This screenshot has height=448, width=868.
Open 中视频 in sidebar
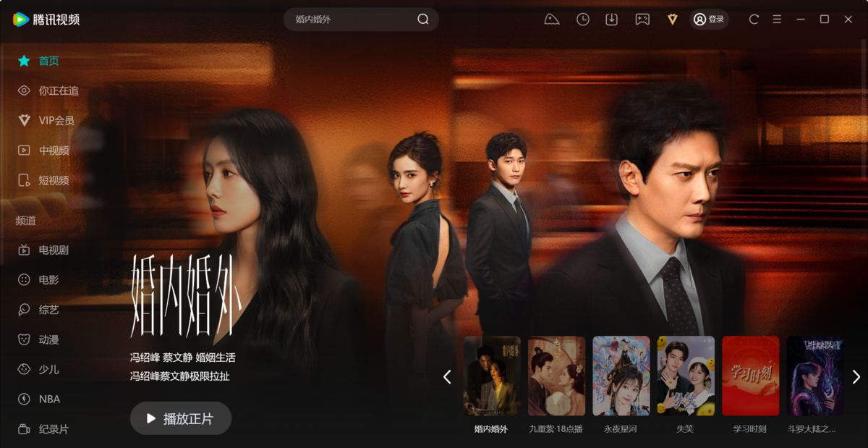54,151
